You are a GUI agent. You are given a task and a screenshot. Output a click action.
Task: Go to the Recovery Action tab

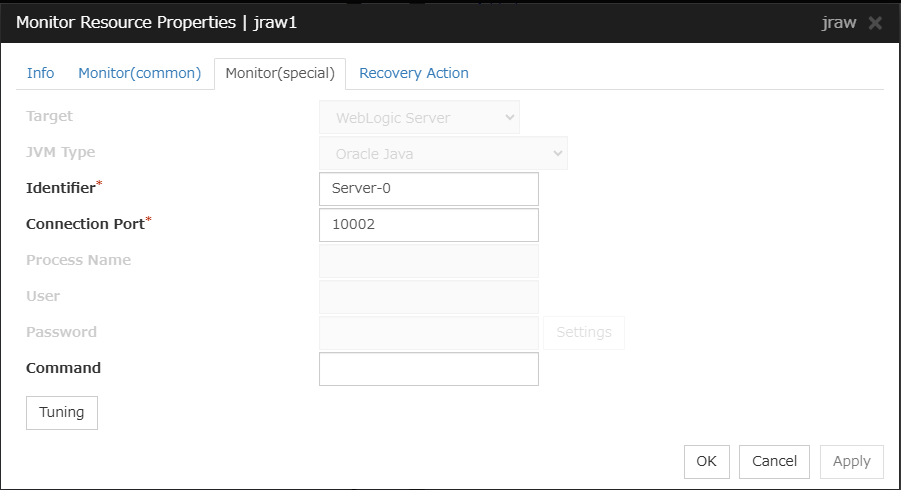tap(413, 73)
